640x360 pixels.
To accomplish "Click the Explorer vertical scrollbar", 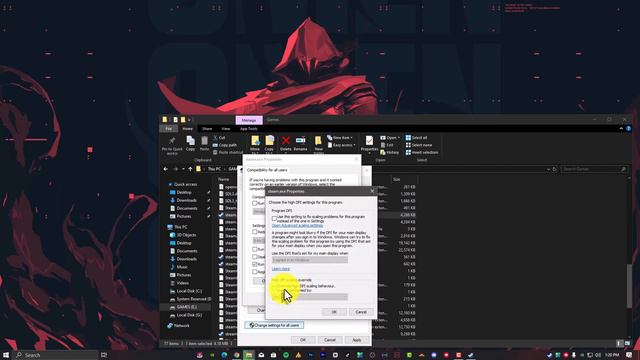I will coord(629,286).
